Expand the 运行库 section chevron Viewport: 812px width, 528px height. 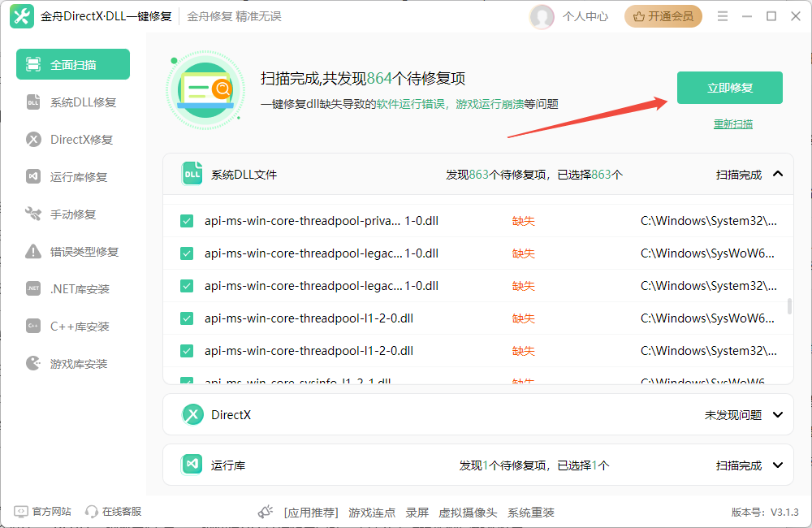tap(777, 465)
